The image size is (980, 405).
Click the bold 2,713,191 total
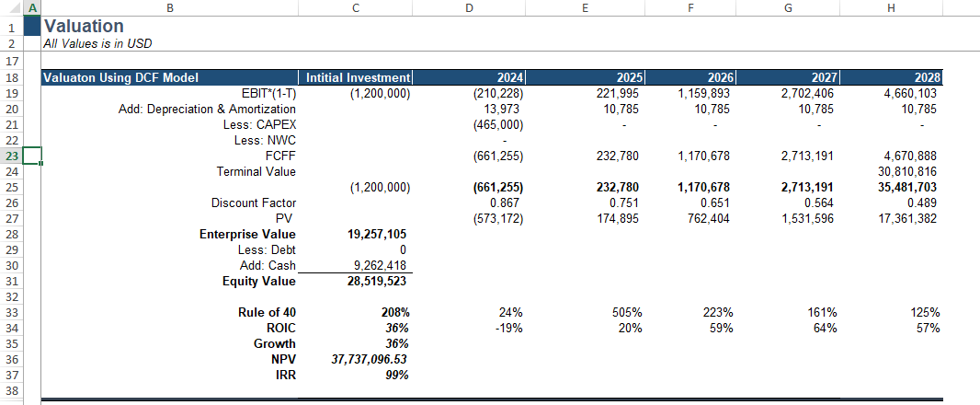807,187
